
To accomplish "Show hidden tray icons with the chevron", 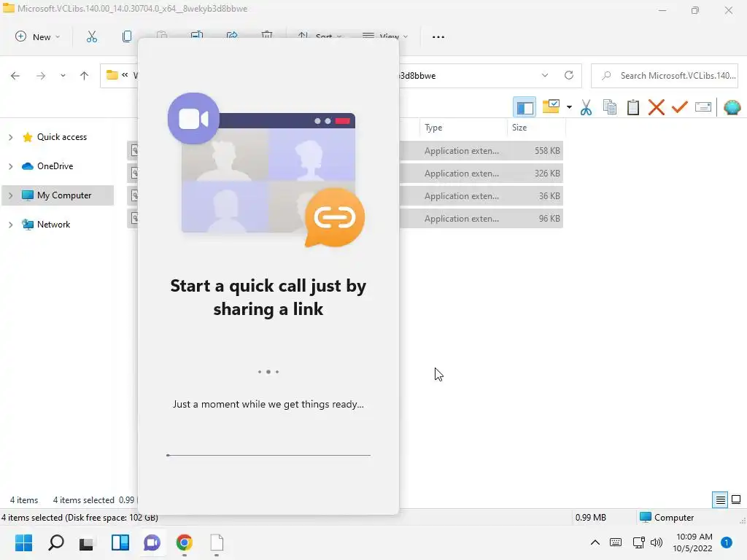I will point(595,542).
